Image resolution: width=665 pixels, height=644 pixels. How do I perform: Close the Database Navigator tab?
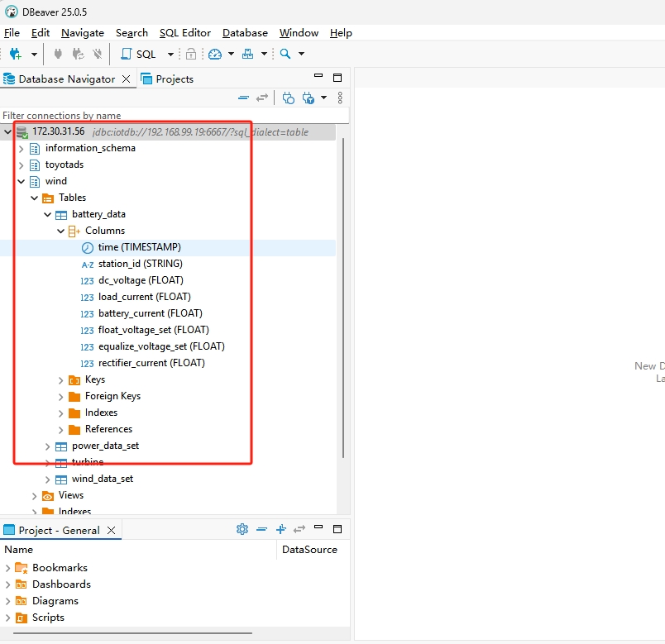click(126, 79)
